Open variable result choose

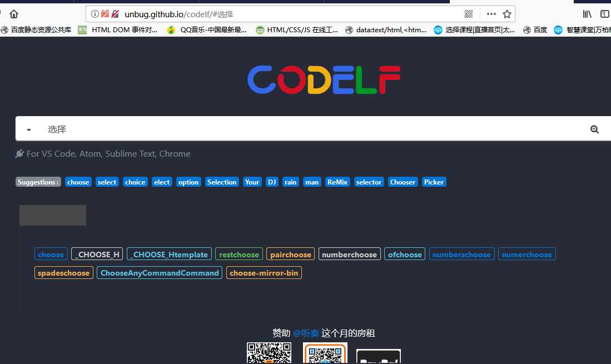pos(51,254)
